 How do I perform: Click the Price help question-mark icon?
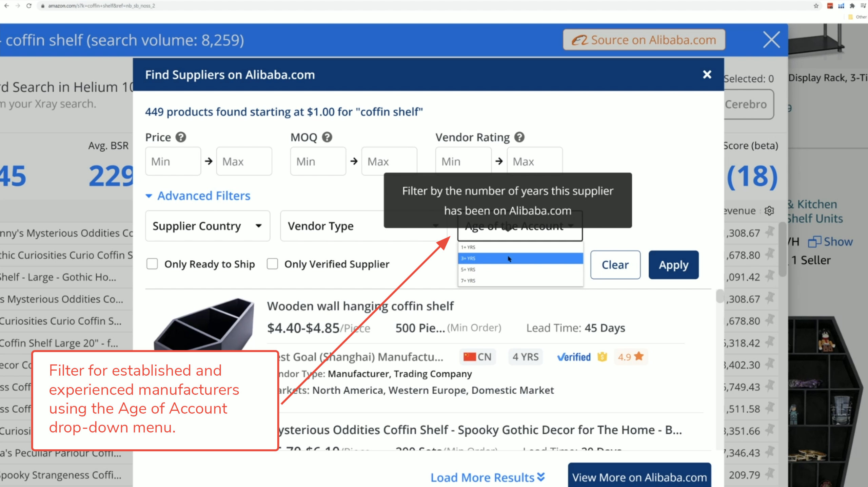coord(181,137)
